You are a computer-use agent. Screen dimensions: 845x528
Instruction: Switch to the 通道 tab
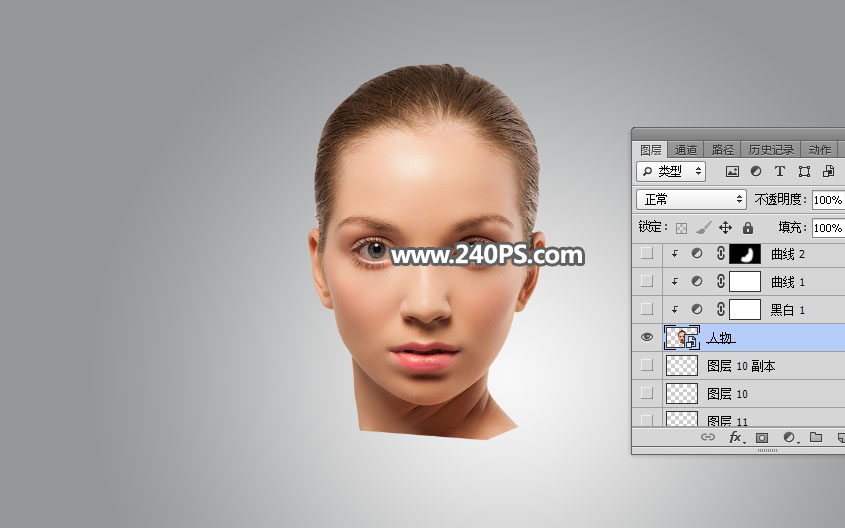click(686, 150)
